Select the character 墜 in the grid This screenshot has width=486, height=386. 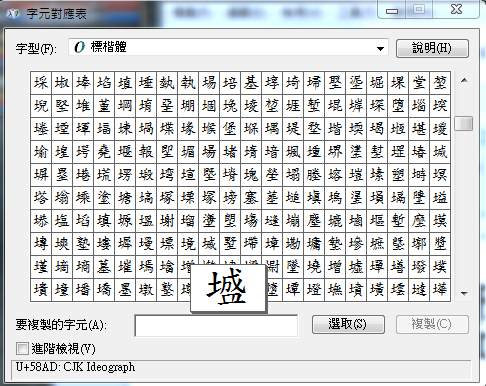[x=293, y=267]
